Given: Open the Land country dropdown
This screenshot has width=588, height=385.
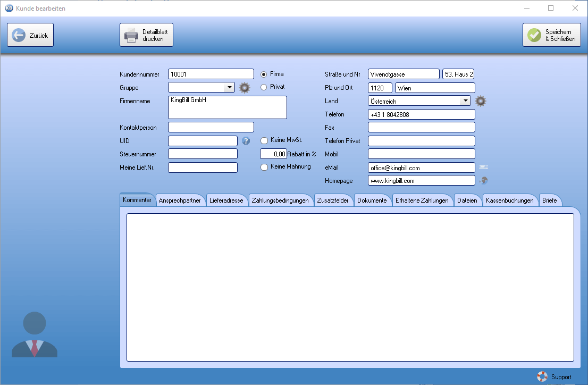Looking at the screenshot, I should pos(465,101).
